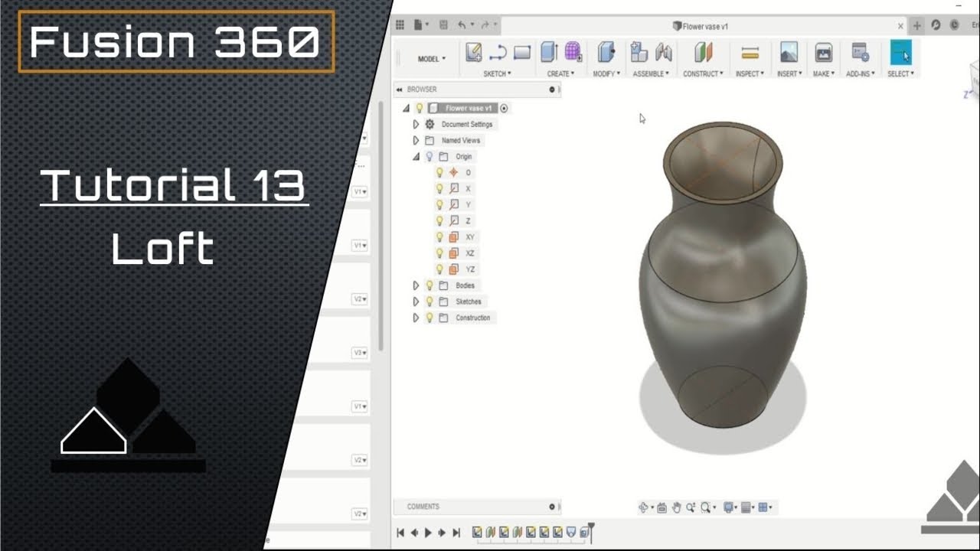Collapse the Origin folder

(x=416, y=156)
